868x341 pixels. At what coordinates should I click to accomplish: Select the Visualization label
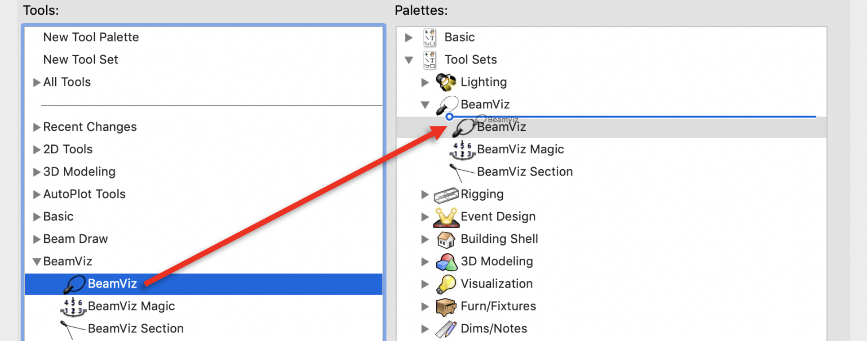coord(497,284)
